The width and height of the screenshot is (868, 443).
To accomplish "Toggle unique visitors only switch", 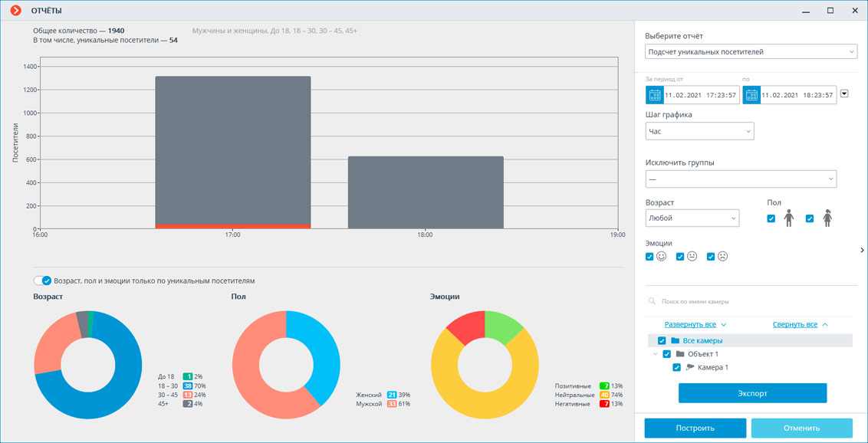I will [x=43, y=281].
